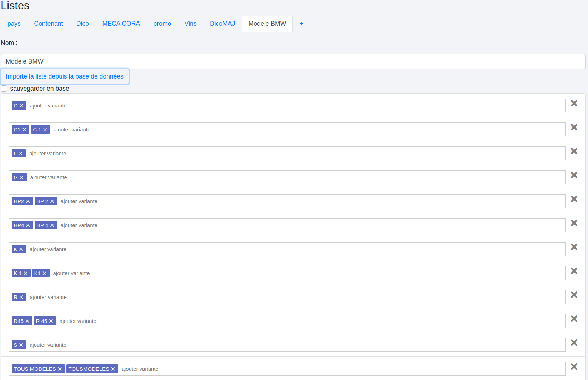Remove the TOUS MODELES row

[574, 367]
